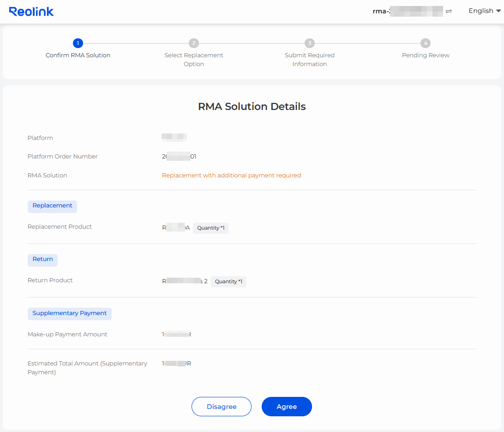Click the dropdown arrow next to English

498,11
